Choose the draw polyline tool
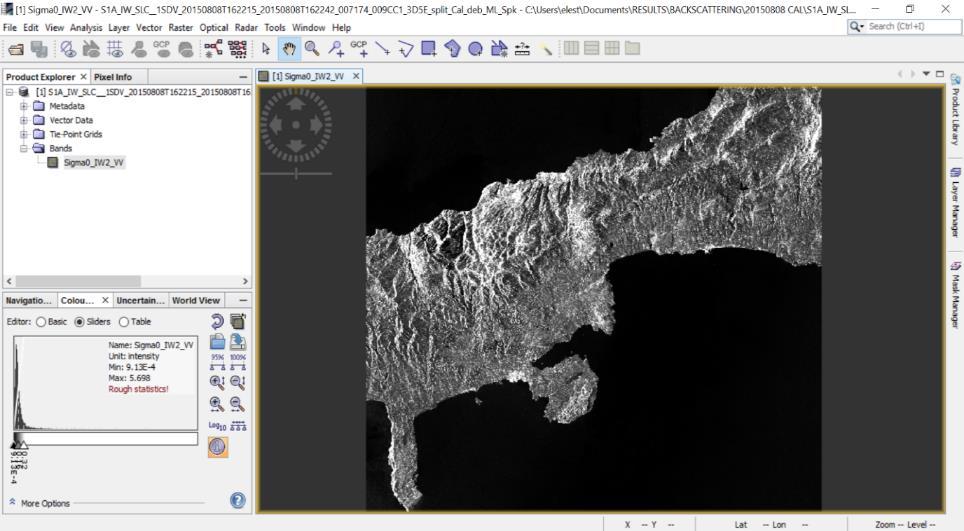The width and height of the screenshot is (964, 531). pos(406,49)
